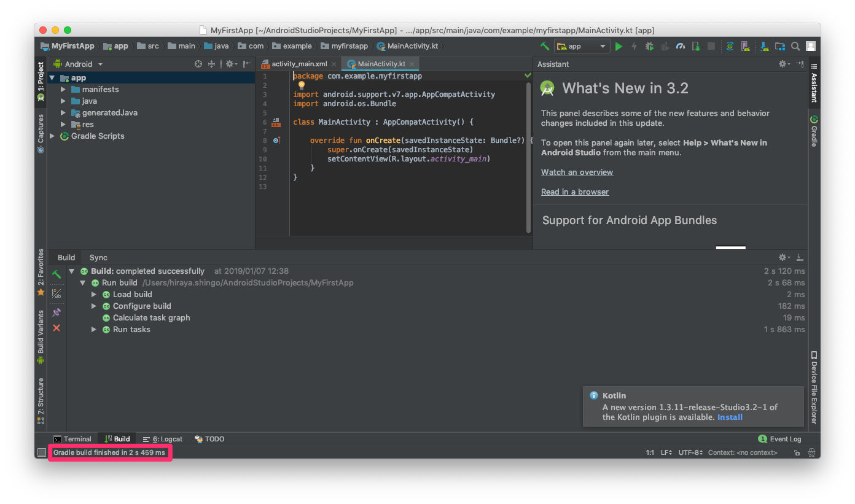Viewport: 855px width, 504px height.
Task: Select the MainActivity.kt editor tab
Action: pos(381,64)
